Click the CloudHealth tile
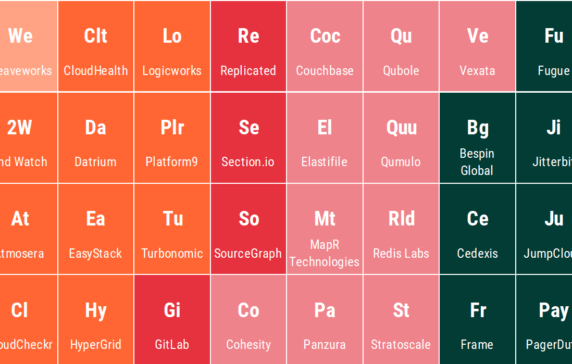The width and height of the screenshot is (572, 364). tap(96, 46)
